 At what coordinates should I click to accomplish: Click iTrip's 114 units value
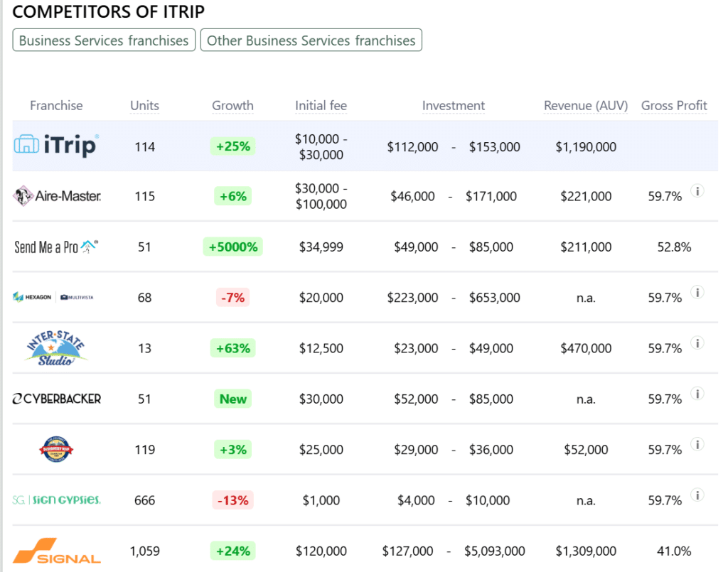(x=144, y=147)
